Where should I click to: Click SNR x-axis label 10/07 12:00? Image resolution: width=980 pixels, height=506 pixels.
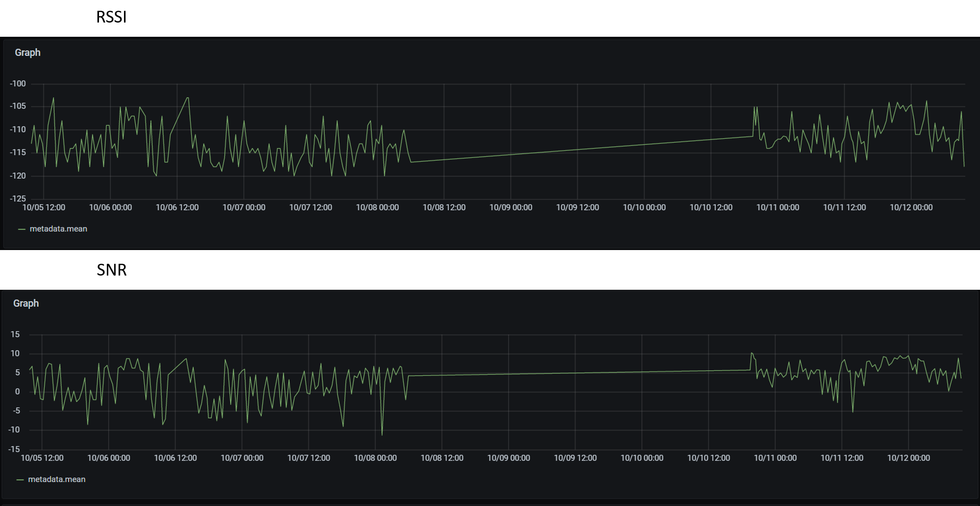[309, 458]
